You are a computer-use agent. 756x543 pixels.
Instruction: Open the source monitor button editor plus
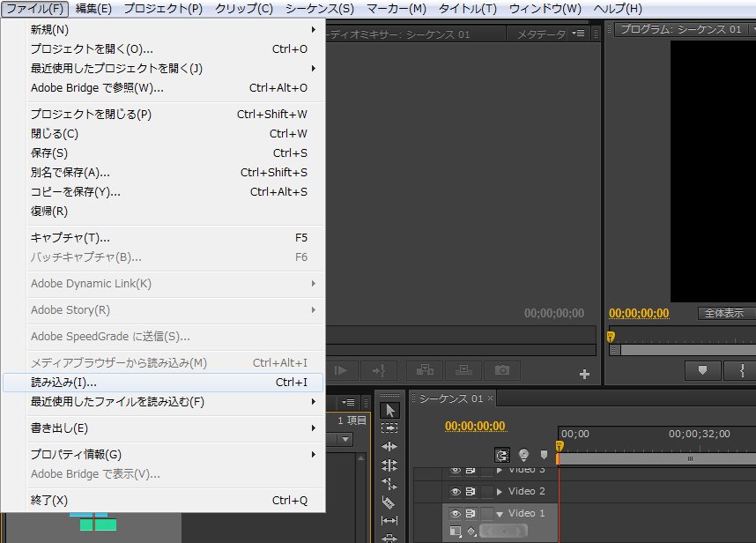click(584, 375)
